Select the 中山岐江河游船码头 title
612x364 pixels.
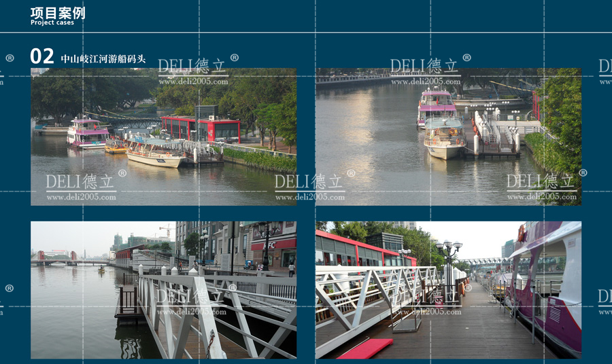(103, 59)
